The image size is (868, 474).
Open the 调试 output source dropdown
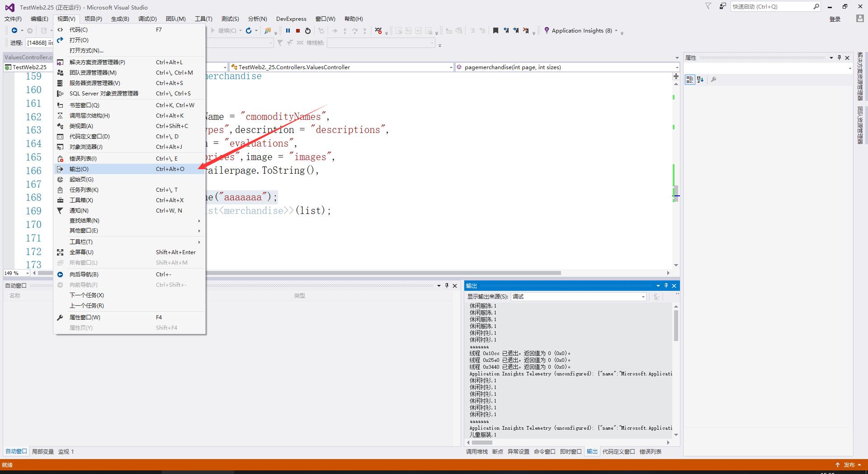(x=643, y=297)
